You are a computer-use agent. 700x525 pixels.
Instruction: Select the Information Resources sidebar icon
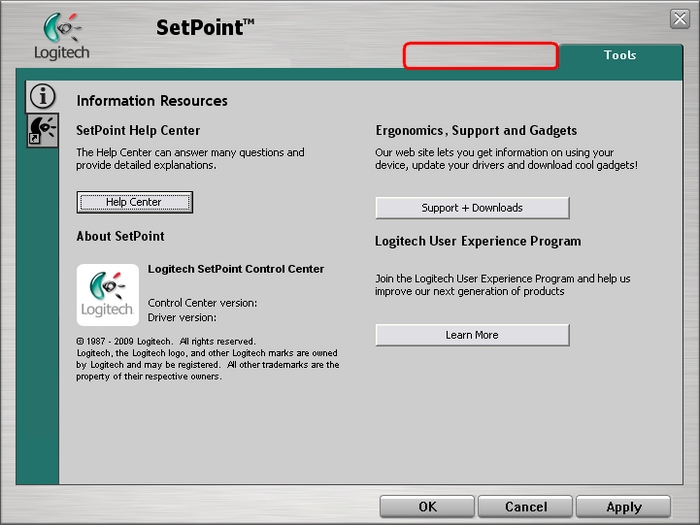42,96
